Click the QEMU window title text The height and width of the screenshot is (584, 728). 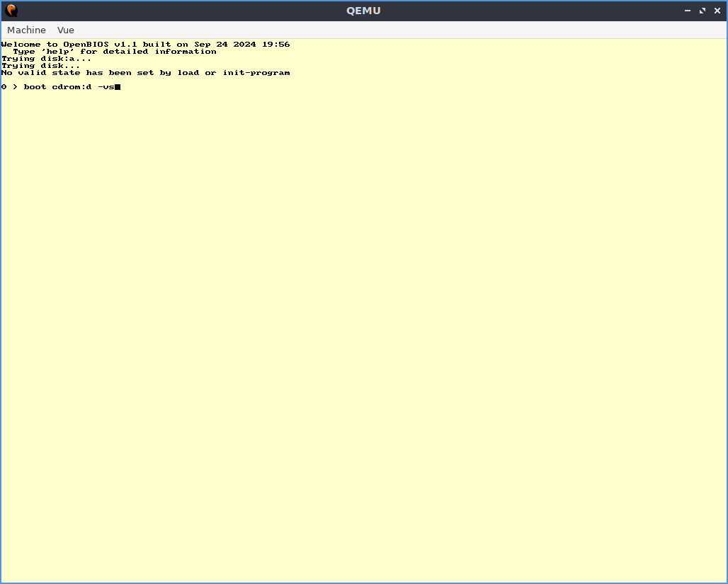(x=363, y=11)
